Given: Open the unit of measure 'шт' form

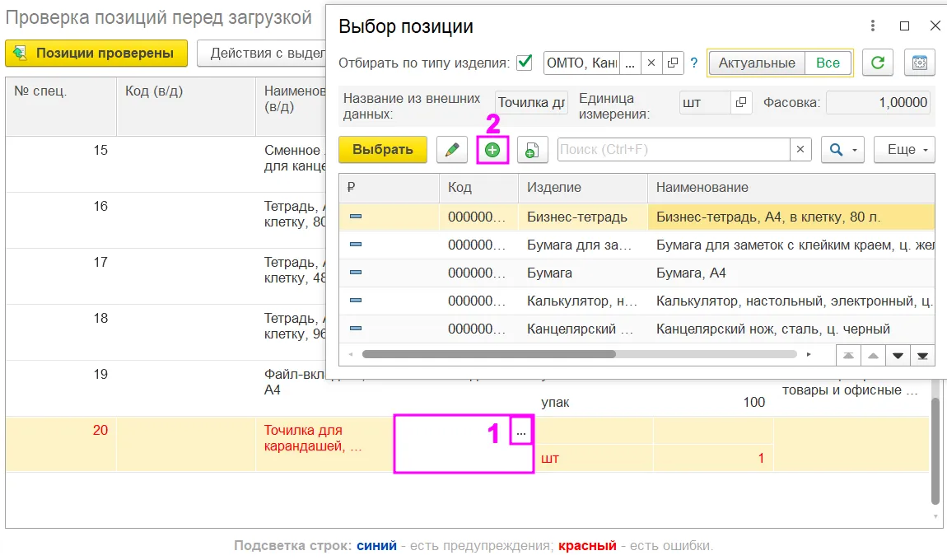Looking at the screenshot, I should 741,103.
